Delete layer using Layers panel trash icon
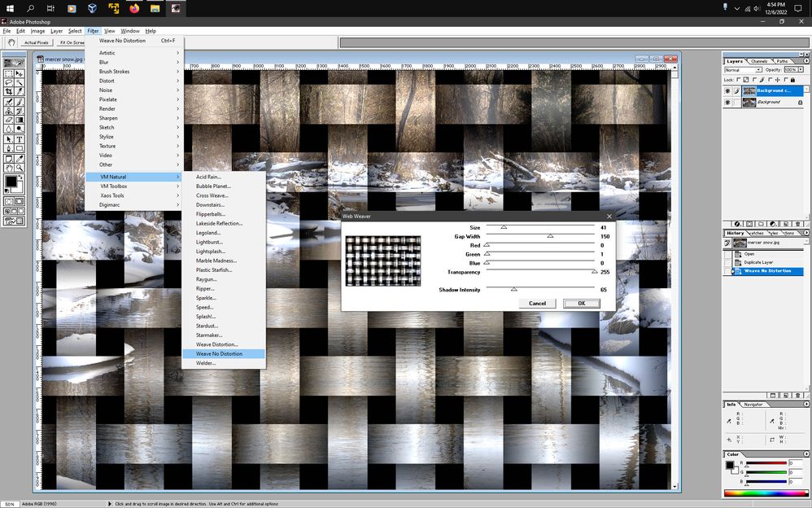 click(x=798, y=224)
